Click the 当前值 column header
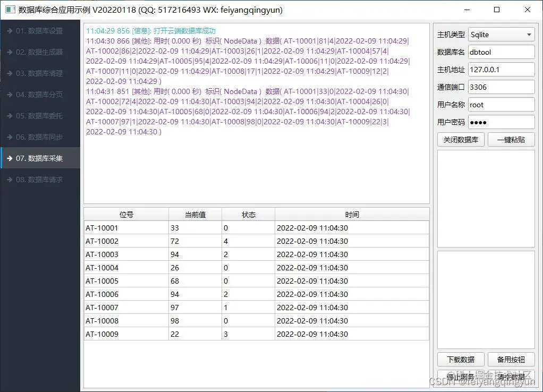The image size is (543, 392). [196, 215]
